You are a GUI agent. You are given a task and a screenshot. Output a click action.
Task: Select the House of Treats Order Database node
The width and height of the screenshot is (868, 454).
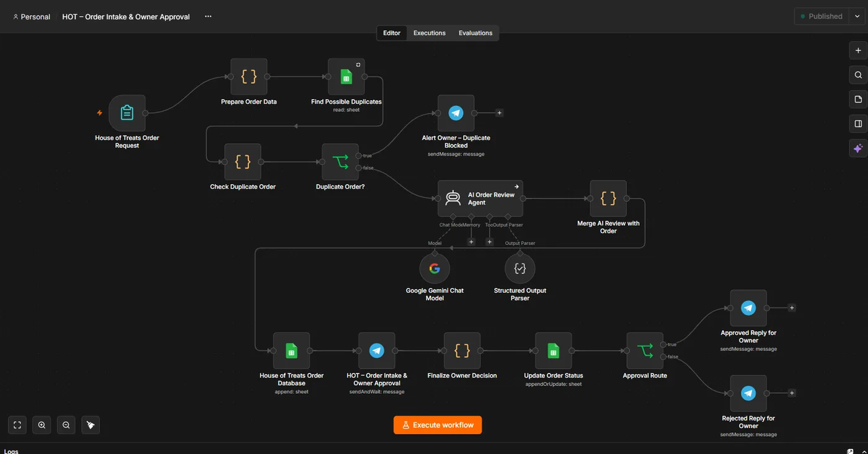click(x=291, y=351)
